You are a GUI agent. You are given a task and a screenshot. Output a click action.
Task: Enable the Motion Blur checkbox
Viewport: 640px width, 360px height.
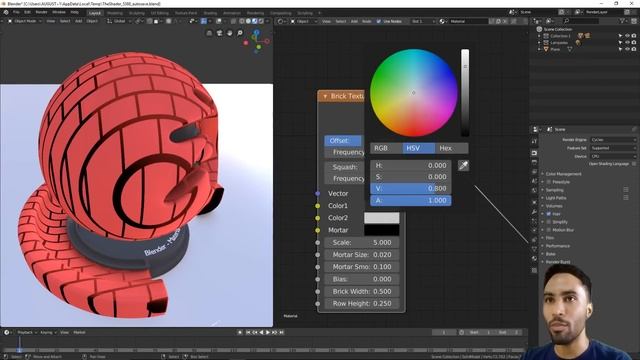[549, 230]
